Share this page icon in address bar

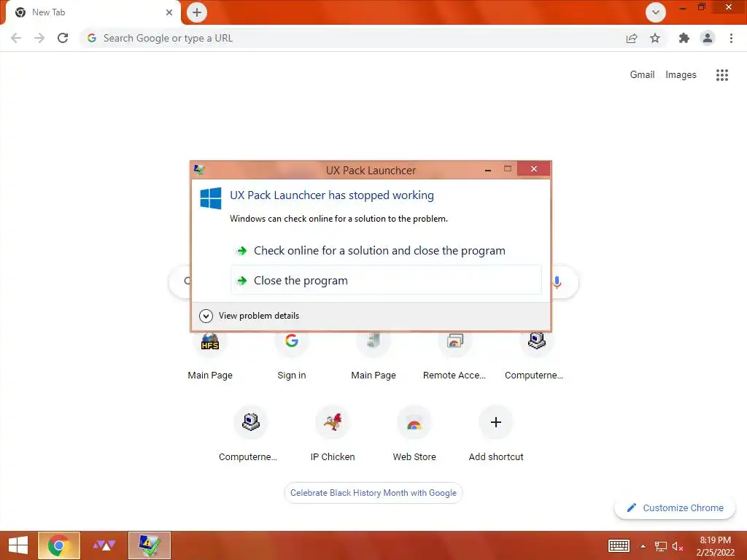(x=632, y=38)
